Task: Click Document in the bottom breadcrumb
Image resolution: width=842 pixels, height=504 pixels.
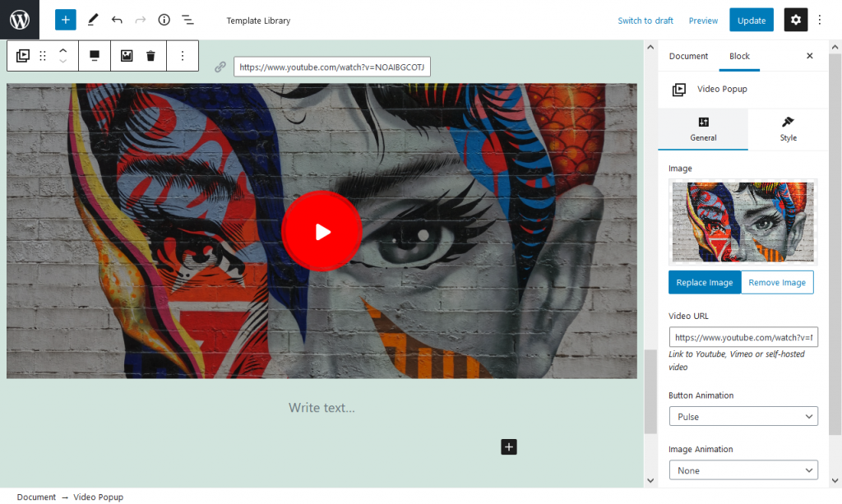Action: pos(36,497)
